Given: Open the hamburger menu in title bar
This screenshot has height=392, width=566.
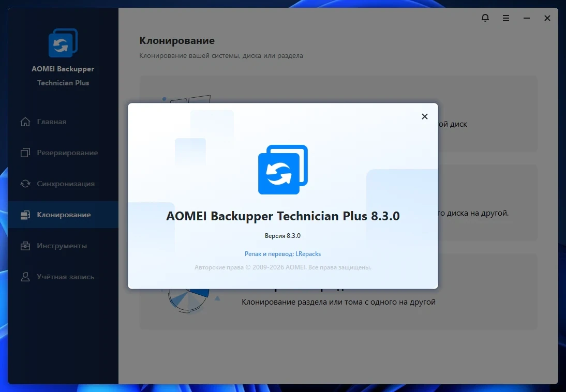Looking at the screenshot, I should [505, 18].
